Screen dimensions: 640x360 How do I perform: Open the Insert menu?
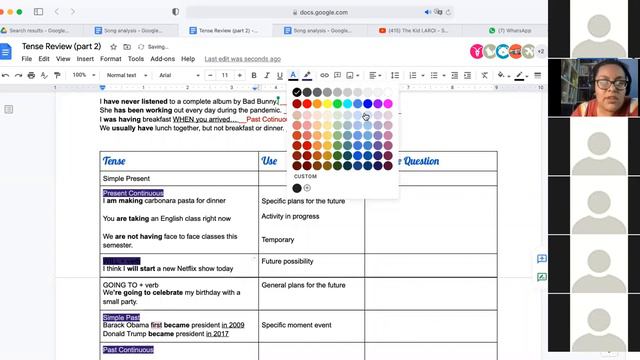point(85,59)
